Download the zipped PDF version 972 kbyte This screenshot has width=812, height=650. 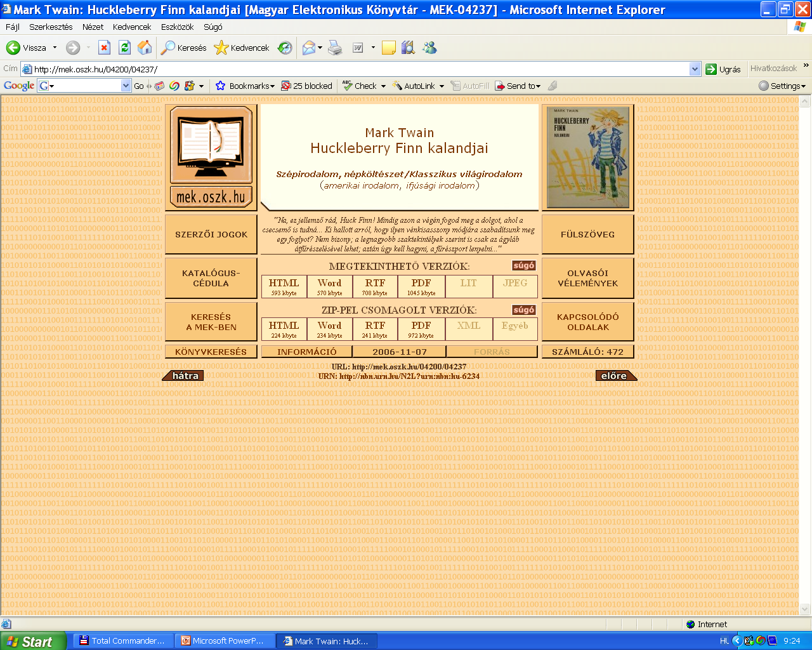421,329
